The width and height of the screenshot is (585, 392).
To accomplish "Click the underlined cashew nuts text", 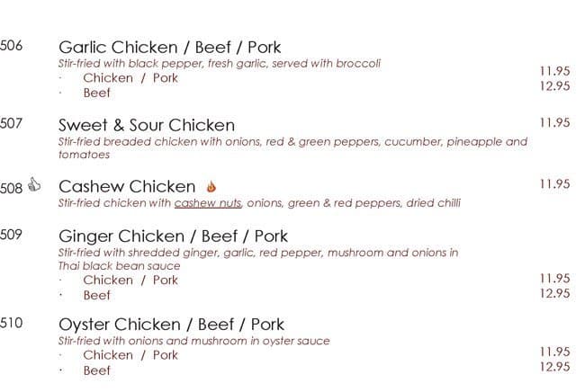I will (x=209, y=204).
